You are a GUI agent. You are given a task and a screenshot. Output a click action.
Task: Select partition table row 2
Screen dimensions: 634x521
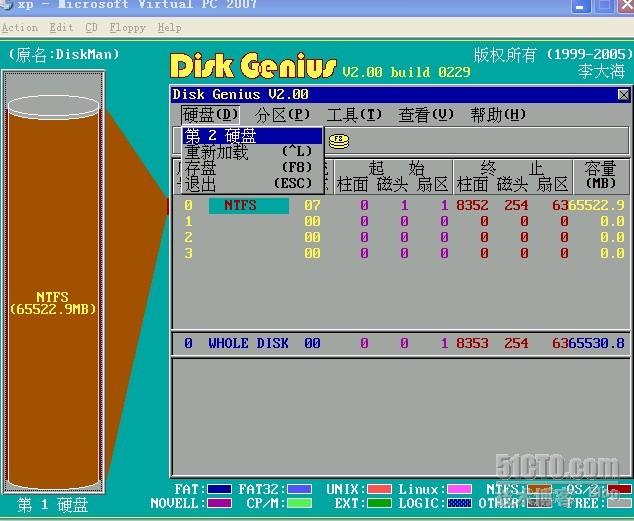(400, 237)
